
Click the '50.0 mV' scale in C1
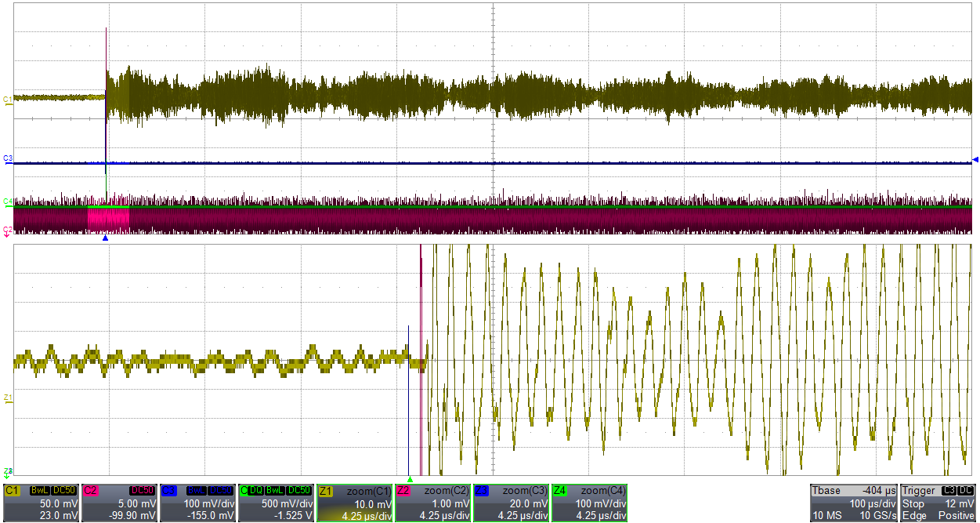(x=60, y=503)
